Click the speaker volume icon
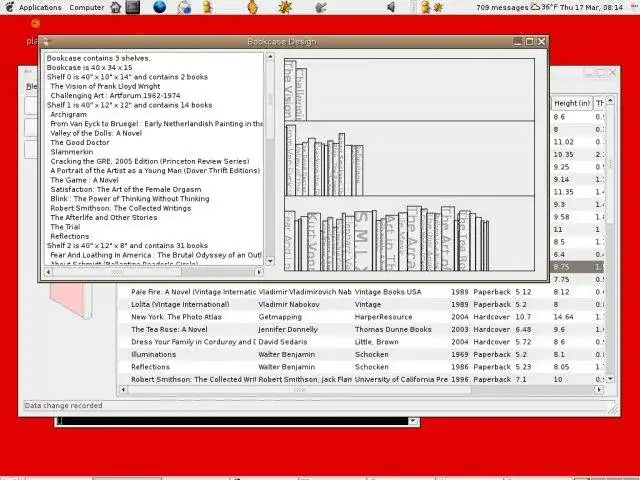Screen dimensions: 640x480 pos(391,7)
